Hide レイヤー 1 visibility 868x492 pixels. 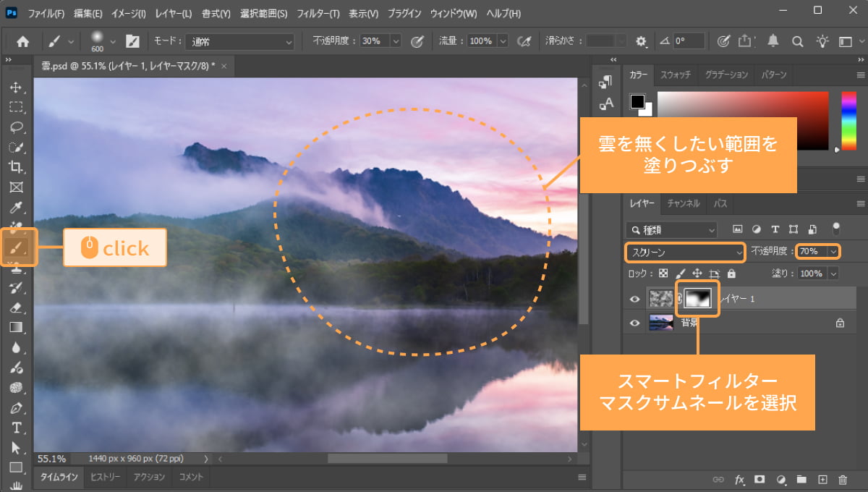[x=634, y=299]
